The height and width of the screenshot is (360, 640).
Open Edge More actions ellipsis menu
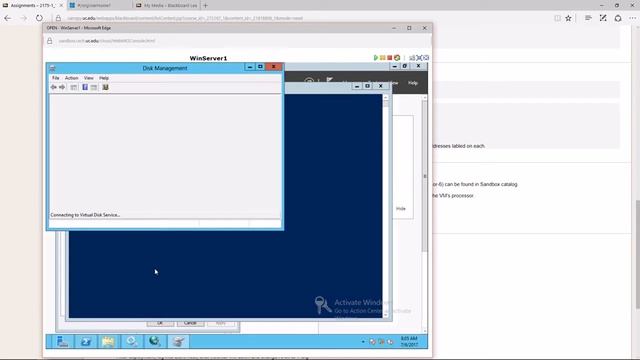[632, 18]
